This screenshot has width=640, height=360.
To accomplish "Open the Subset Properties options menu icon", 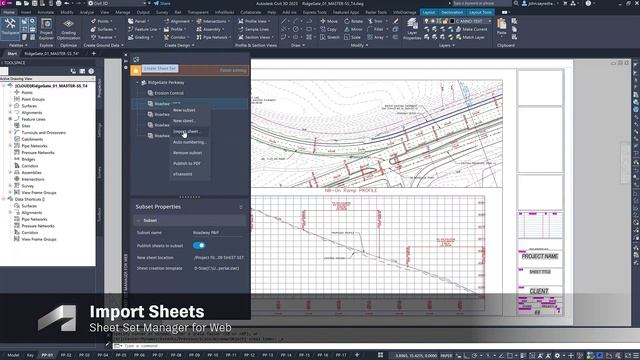I will click(x=241, y=207).
